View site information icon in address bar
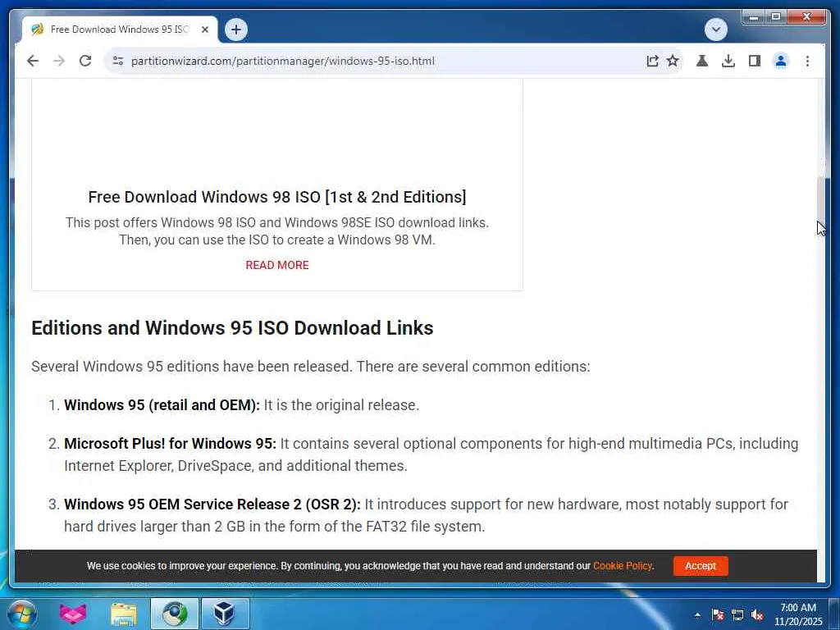Image resolution: width=840 pixels, height=630 pixels. pyautogui.click(x=118, y=61)
